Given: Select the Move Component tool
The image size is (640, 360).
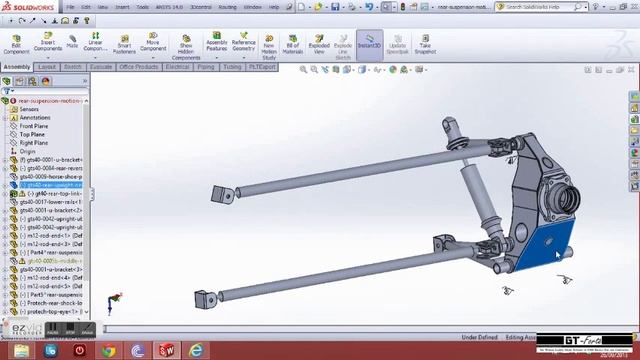Looking at the screenshot, I should (x=153, y=42).
